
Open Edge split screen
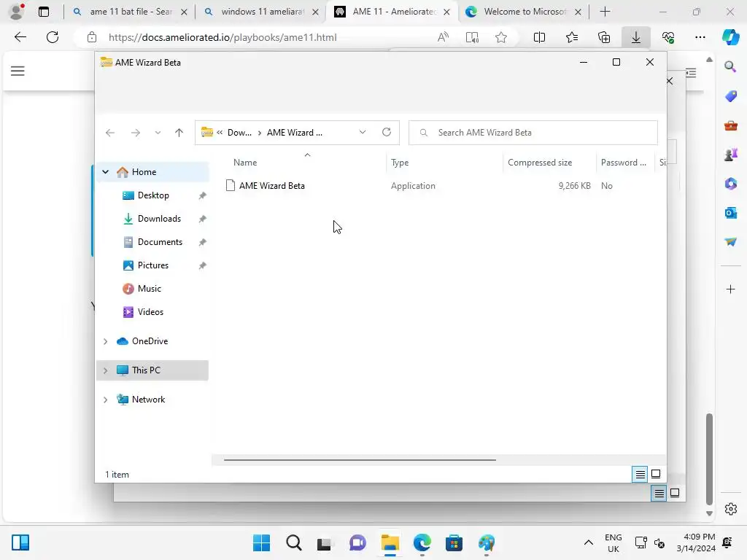click(539, 37)
